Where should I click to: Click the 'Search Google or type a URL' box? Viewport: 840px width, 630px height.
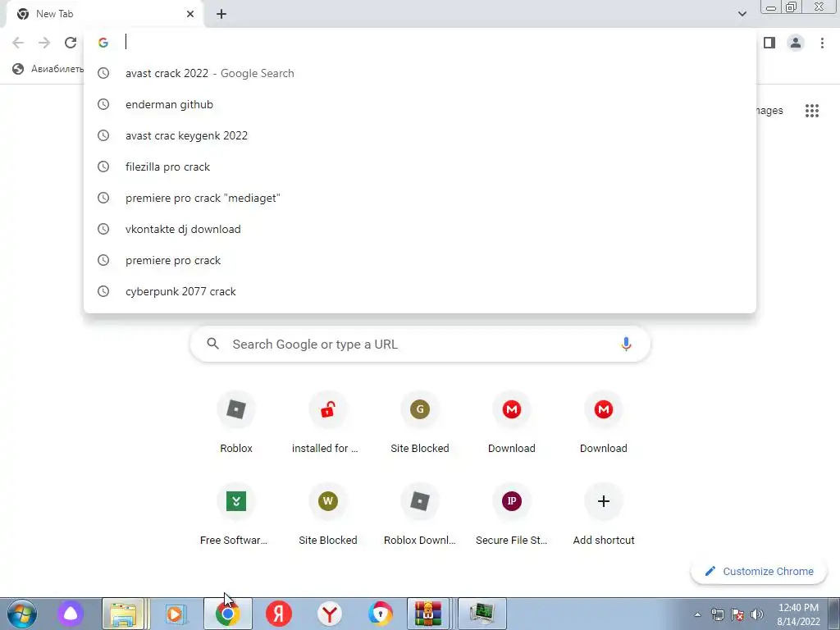point(420,344)
